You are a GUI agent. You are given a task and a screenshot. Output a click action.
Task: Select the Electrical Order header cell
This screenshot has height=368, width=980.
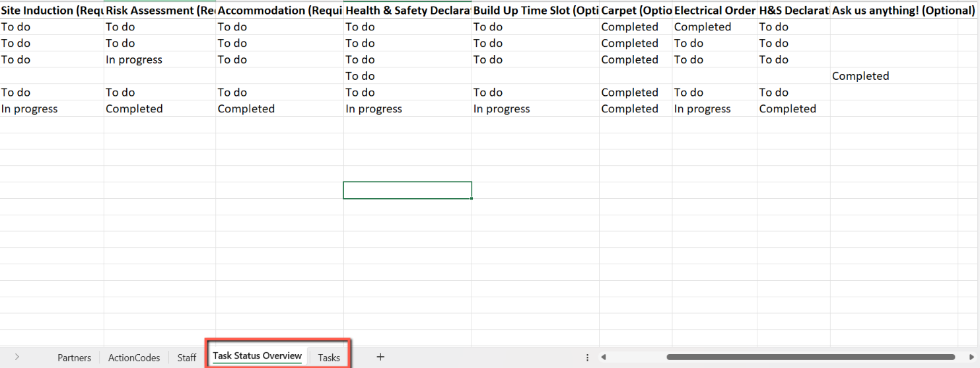tap(715, 10)
